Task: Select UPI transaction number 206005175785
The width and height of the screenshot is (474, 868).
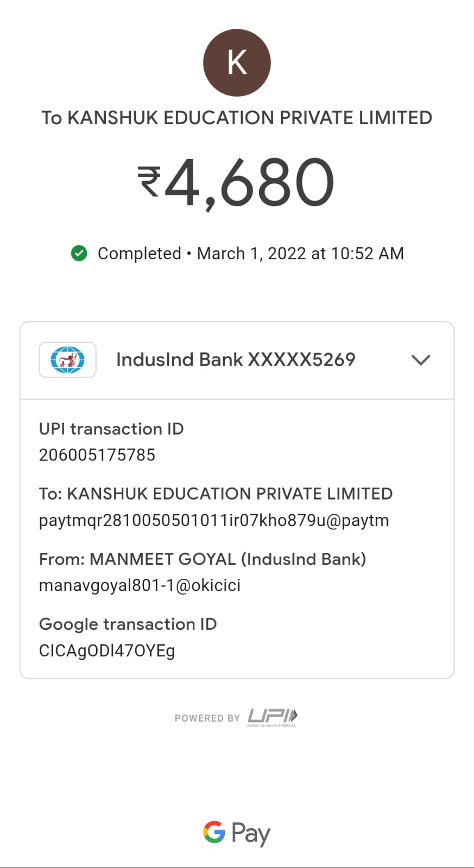Action: 97,455
